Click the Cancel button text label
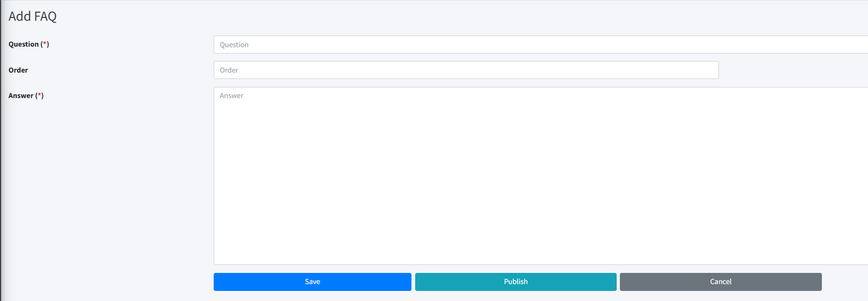This screenshot has height=301, width=868. coord(721,282)
